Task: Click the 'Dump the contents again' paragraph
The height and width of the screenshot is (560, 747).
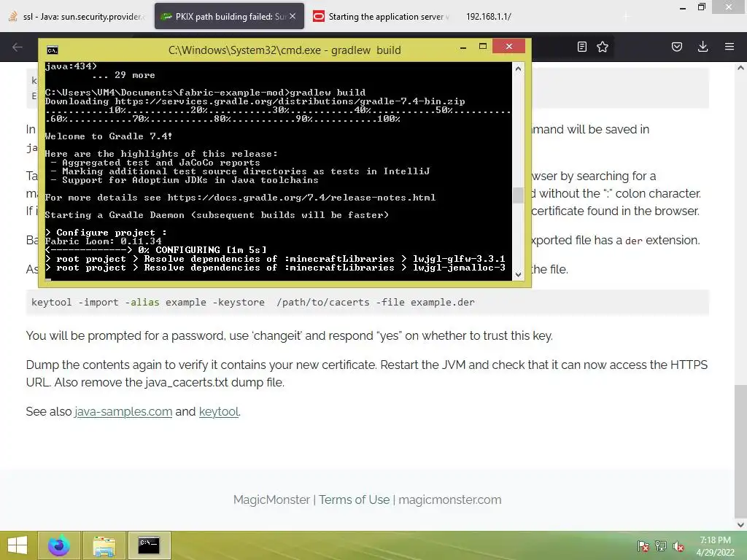Action: (x=367, y=373)
